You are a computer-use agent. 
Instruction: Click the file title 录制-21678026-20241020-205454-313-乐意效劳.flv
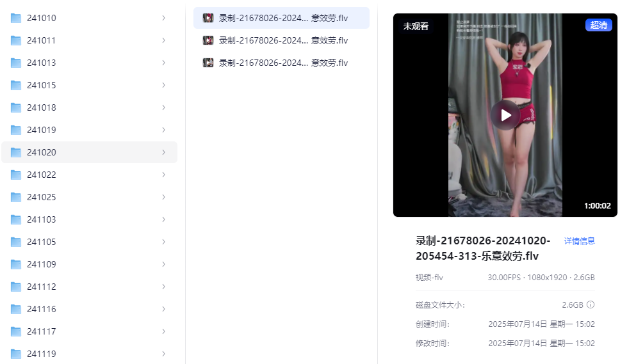483,248
